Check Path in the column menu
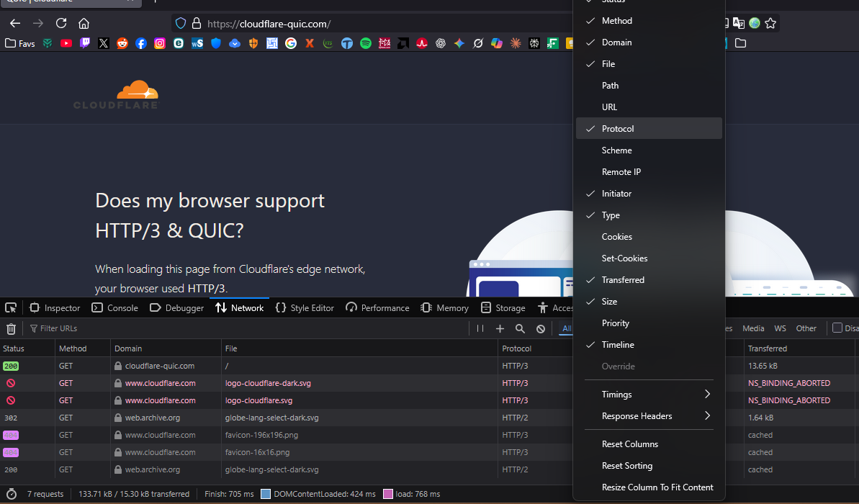Screen dimensions: 859x504 point(649,86)
